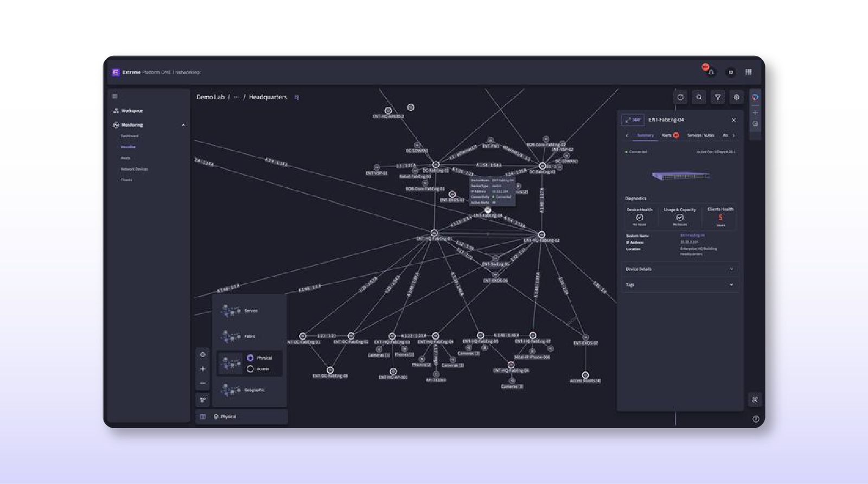Open the topology search tool

[x=699, y=97]
